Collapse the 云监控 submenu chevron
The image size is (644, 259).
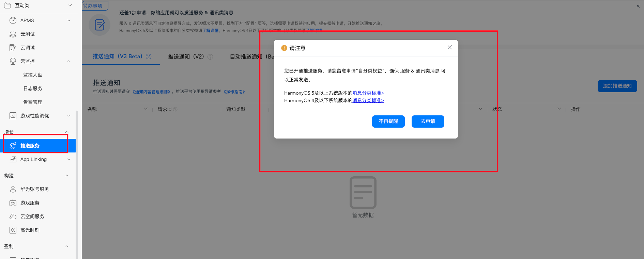[69, 61]
